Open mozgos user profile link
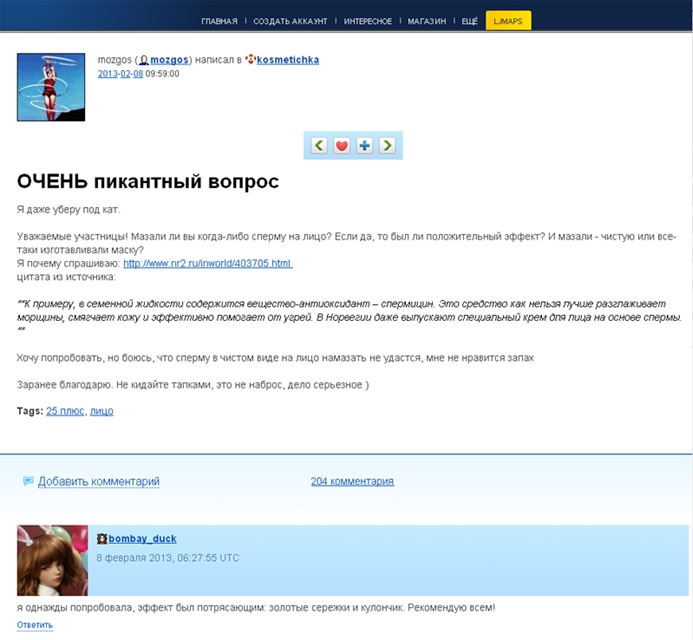The image size is (693, 640). [169, 60]
